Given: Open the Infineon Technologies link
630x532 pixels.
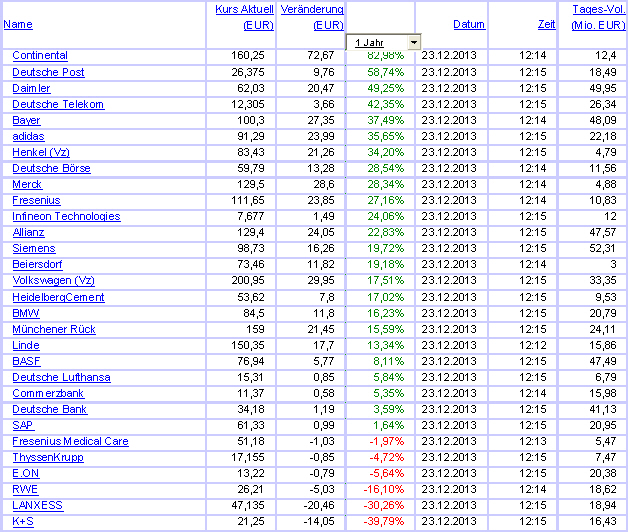Looking at the screenshot, I should click(66, 217).
